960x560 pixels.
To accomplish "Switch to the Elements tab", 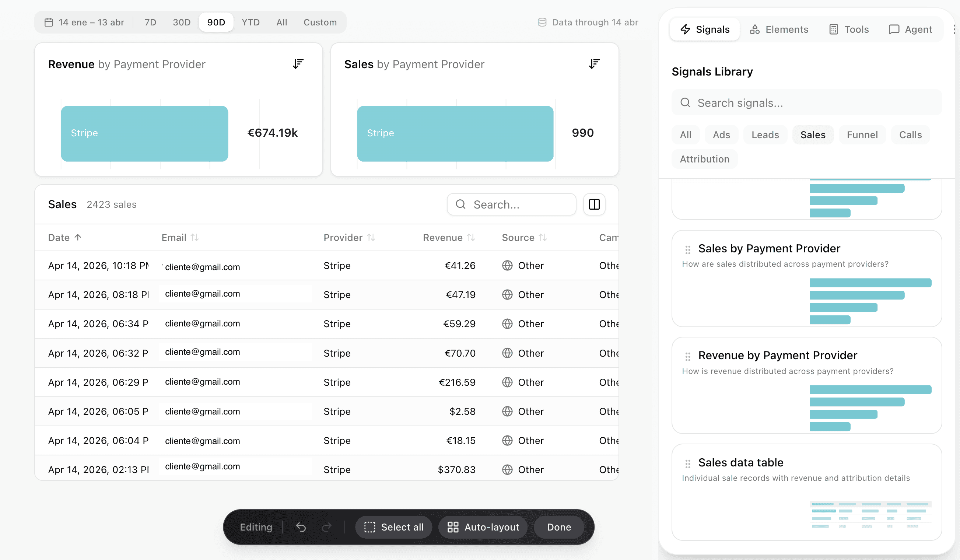I will pos(779,29).
